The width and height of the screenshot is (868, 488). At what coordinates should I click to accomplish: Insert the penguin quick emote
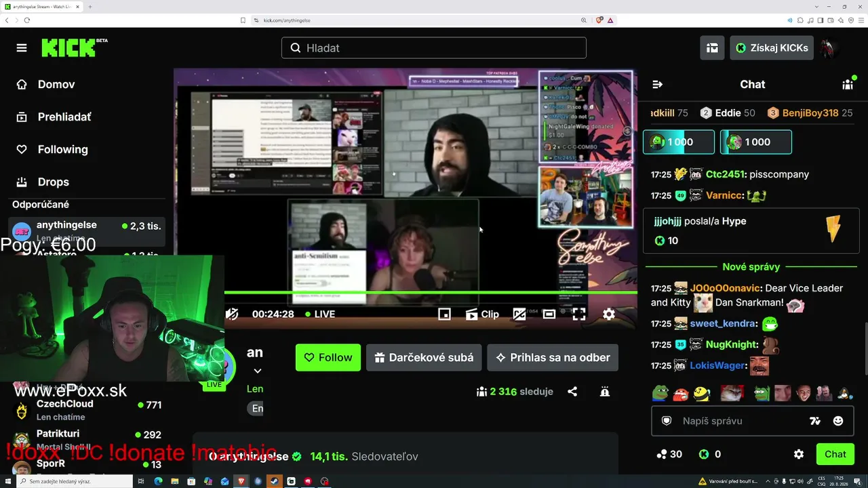(x=845, y=393)
